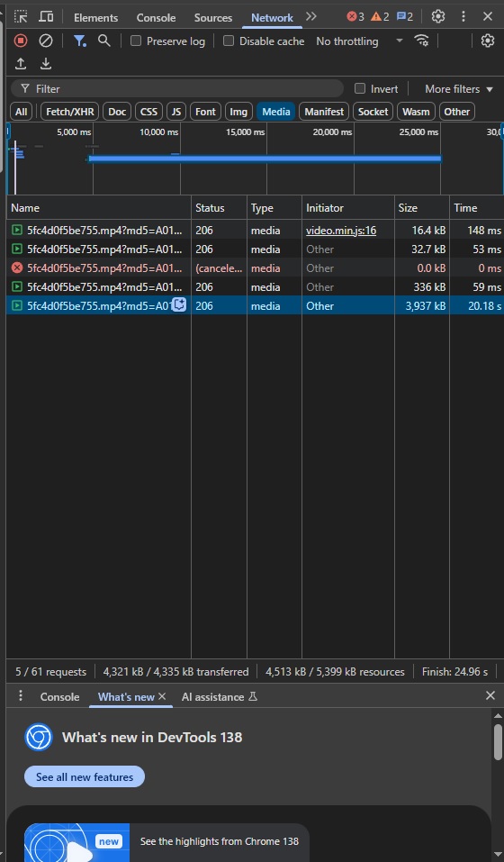Filter by Wasm requests
Image resolution: width=504 pixels, height=862 pixels.
[416, 112]
